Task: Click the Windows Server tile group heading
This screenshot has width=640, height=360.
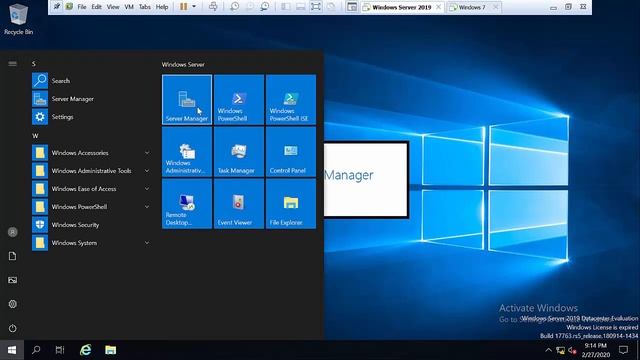Action: tap(183, 64)
